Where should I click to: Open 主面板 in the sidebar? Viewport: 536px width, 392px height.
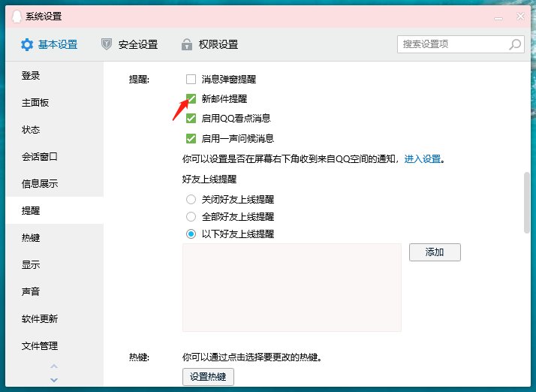[x=54, y=103]
